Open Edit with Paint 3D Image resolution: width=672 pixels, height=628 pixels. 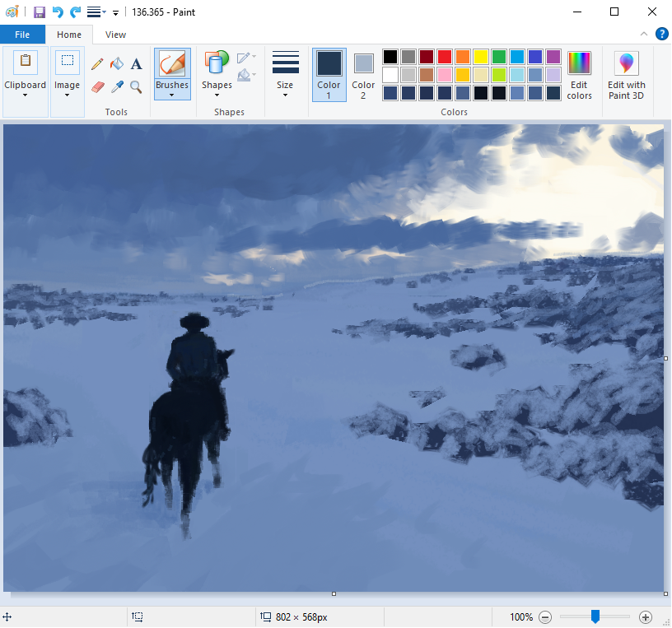pos(626,76)
